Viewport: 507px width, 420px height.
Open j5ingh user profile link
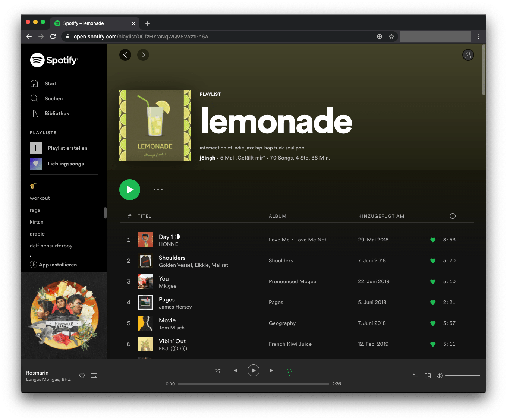pyautogui.click(x=207, y=158)
